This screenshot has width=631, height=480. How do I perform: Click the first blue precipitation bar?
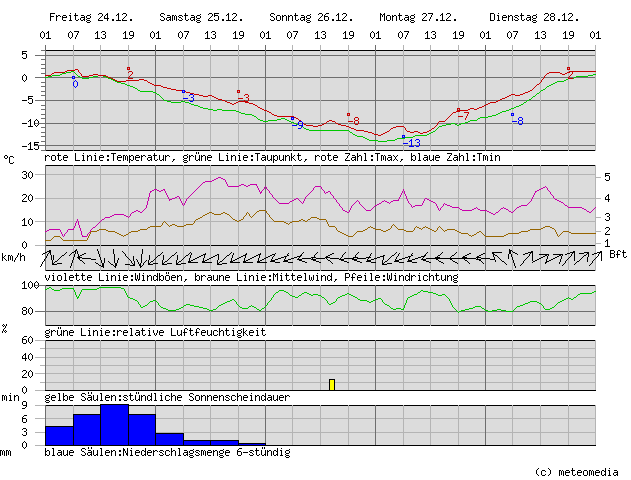(59, 436)
